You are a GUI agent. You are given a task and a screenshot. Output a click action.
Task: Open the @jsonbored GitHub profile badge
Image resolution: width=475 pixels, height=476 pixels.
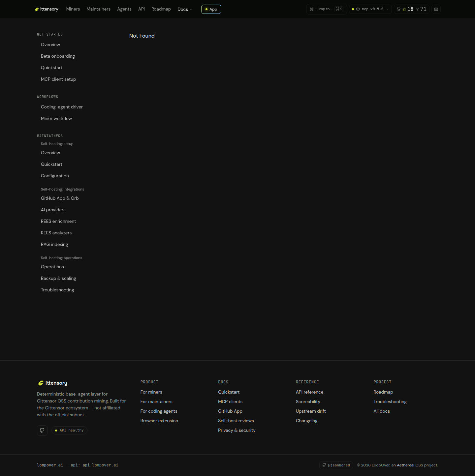[x=336, y=465]
